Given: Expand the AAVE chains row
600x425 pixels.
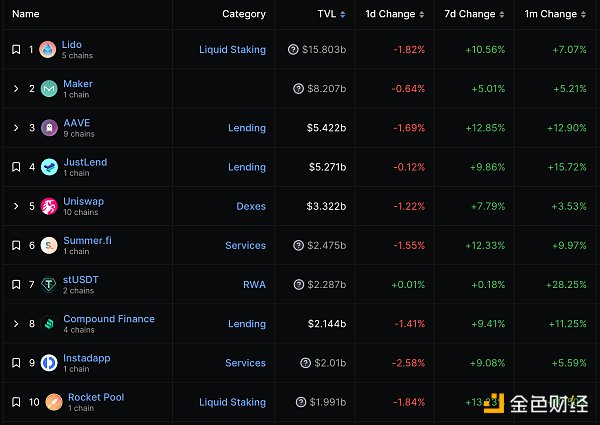Looking at the screenshot, I should point(16,128).
